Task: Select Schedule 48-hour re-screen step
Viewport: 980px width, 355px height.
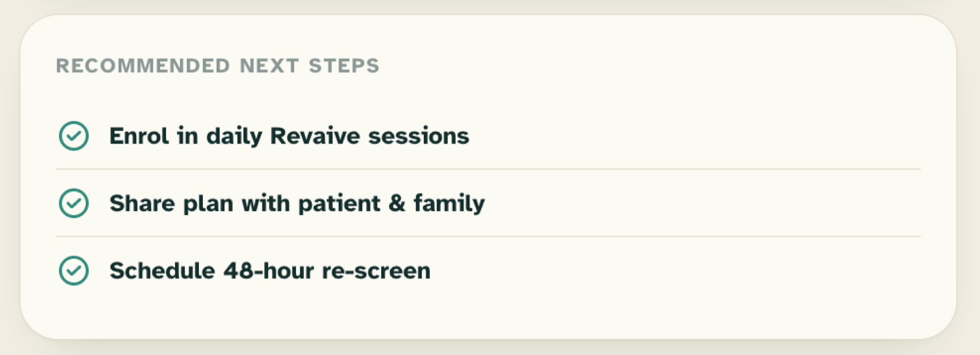Action: pyautogui.click(x=488, y=270)
